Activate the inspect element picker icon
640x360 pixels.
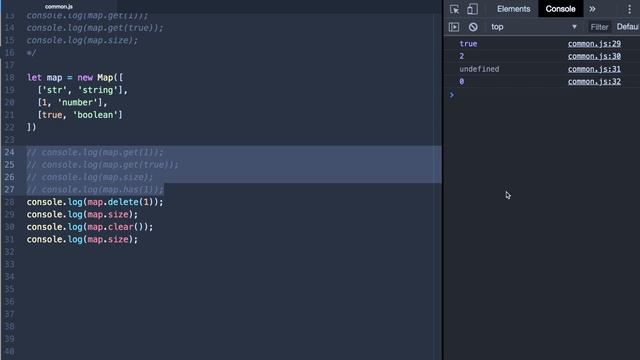point(454,9)
